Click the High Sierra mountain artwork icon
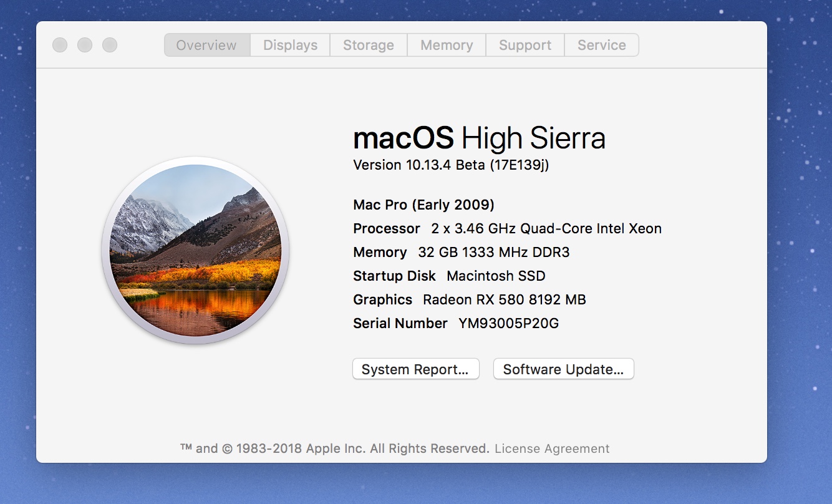The width and height of the screenshot is (832, 504). [x=195, y=251]
